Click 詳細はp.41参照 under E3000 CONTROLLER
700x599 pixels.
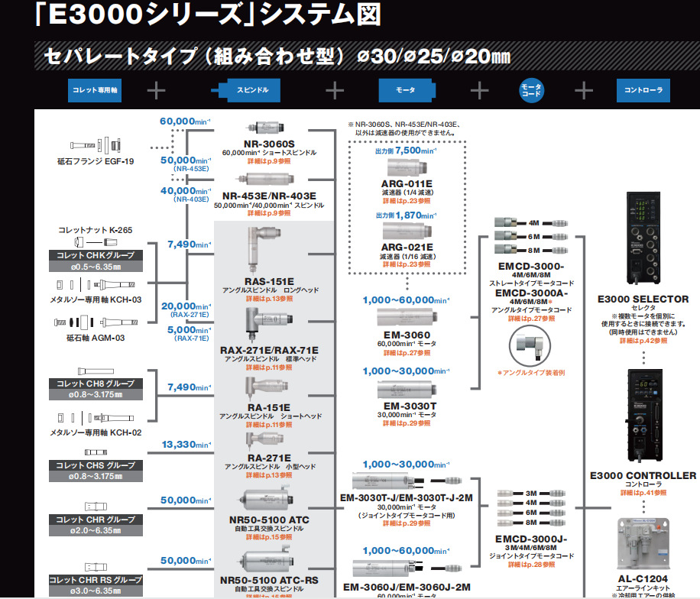coord(643,493)
